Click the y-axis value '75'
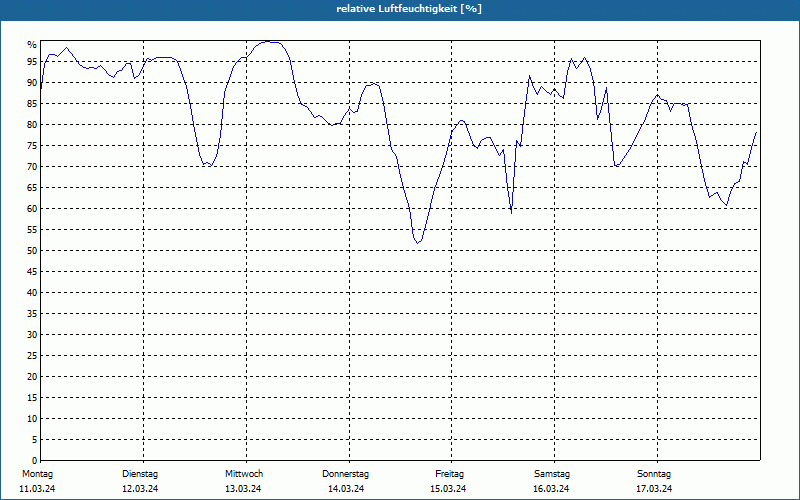Image resolution: width=800 pixels, height=500 pixels. click(x=32, y=146)
